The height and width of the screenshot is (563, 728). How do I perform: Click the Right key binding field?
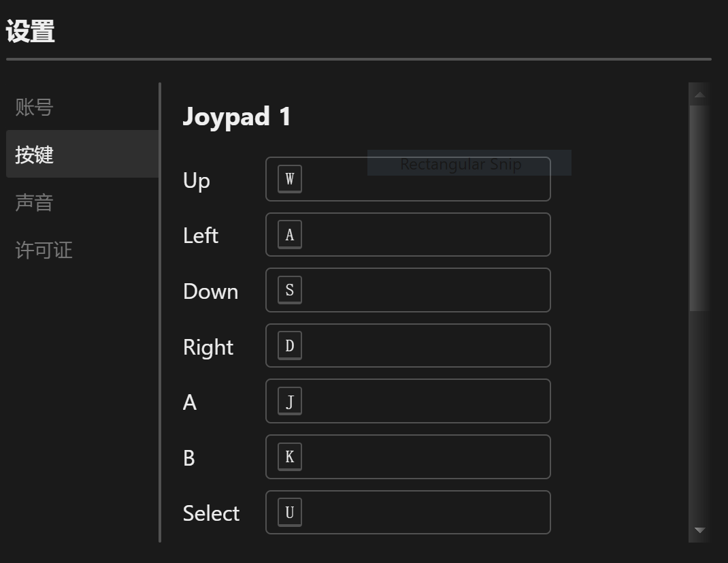pos(408,345)
